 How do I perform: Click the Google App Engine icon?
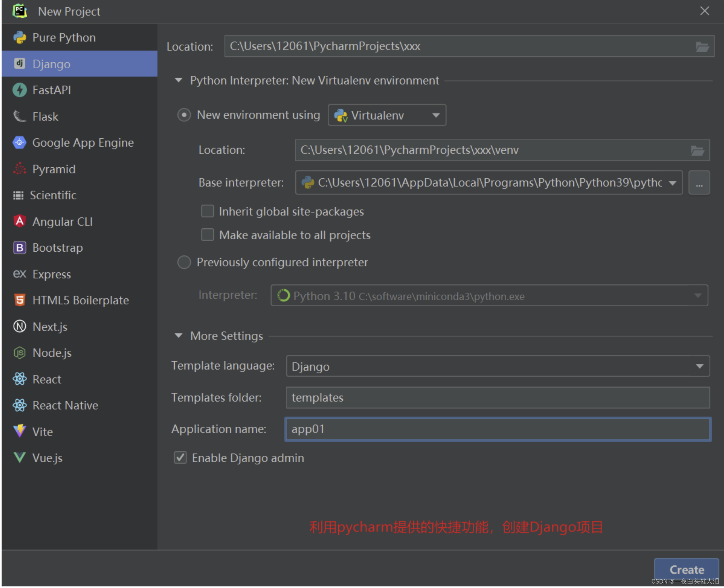pos(19,142)
